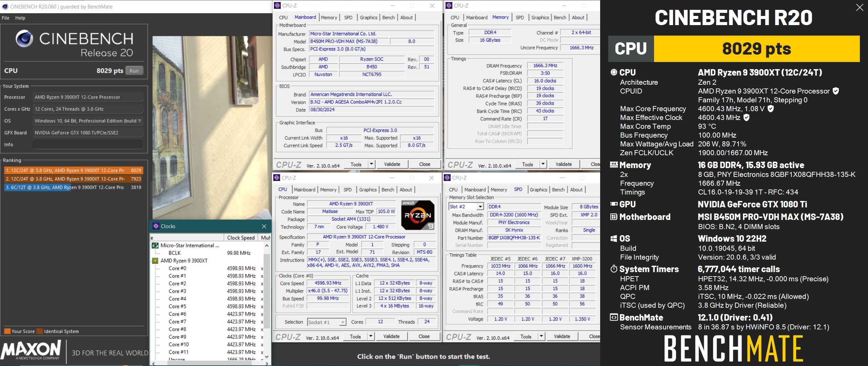Screen dimensions: 868x366
Task: Click the Clocks scrollbar down arrow
Action: pyautogui.click(x=267, y=357)
